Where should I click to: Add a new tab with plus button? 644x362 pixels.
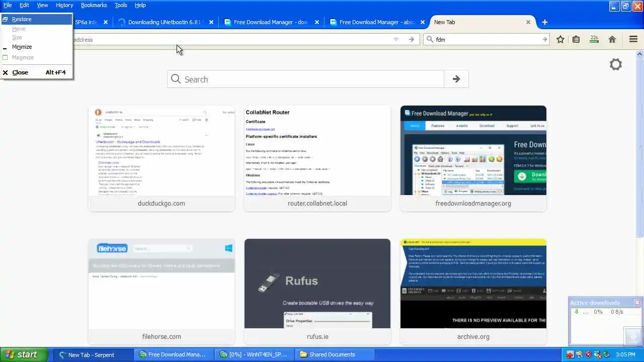tap(544, 22)
